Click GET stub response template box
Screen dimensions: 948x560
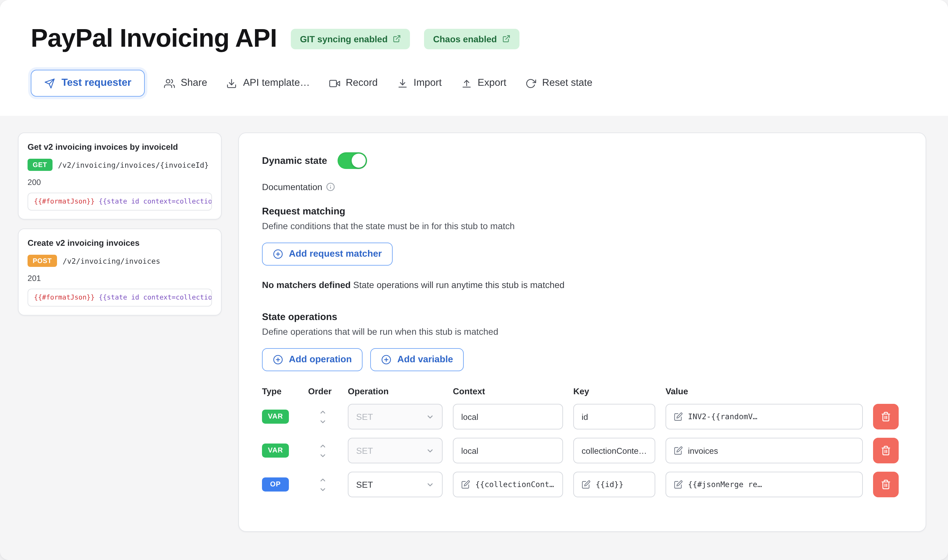coord(120,202)
